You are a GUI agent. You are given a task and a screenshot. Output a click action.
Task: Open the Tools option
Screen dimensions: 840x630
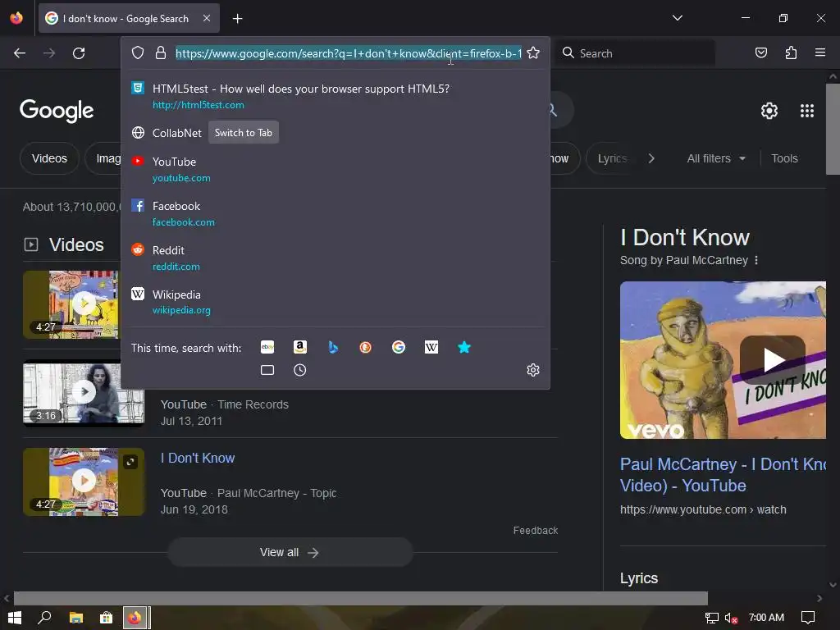click(x=784, y=158)
